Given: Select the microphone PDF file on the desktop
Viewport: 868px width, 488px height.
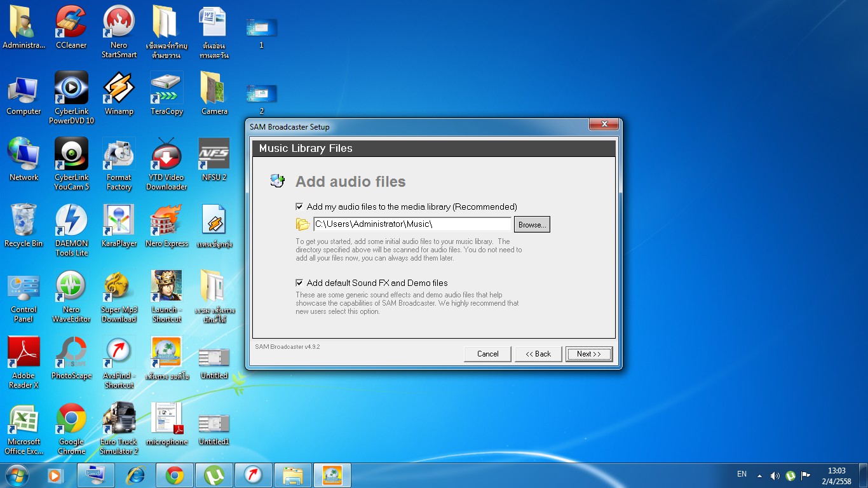Looking at the screenshot, I should pos(166,424).
